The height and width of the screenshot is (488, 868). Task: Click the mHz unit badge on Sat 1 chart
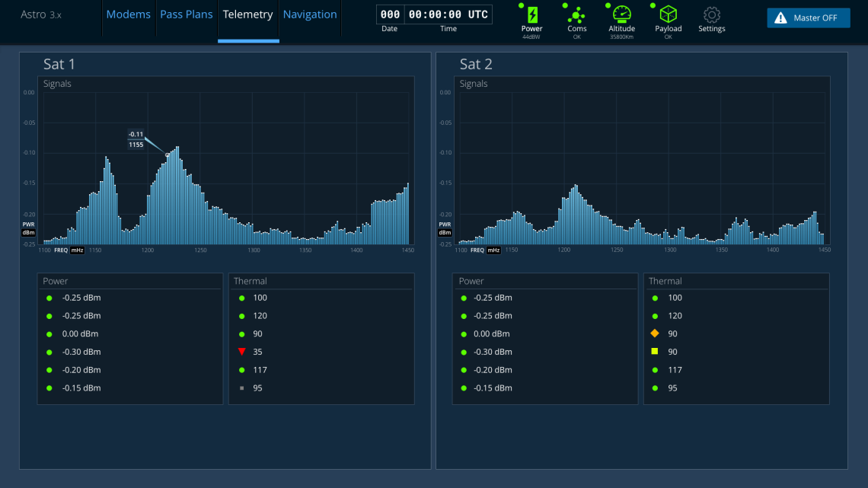pyautogui.click(x=77, y=250)
